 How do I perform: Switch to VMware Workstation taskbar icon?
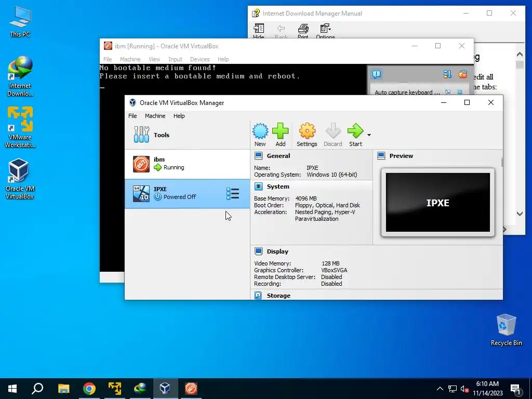pos(115,389)
